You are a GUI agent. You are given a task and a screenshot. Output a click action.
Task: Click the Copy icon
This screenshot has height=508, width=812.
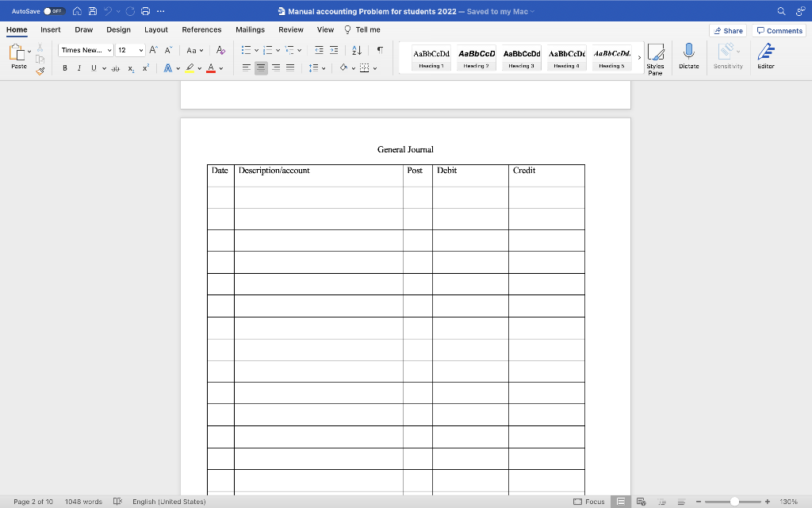click(x=40, y=60)
